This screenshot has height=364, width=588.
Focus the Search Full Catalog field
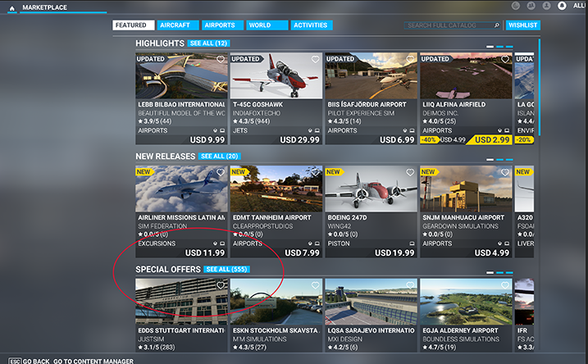click(x=452, y=25)
